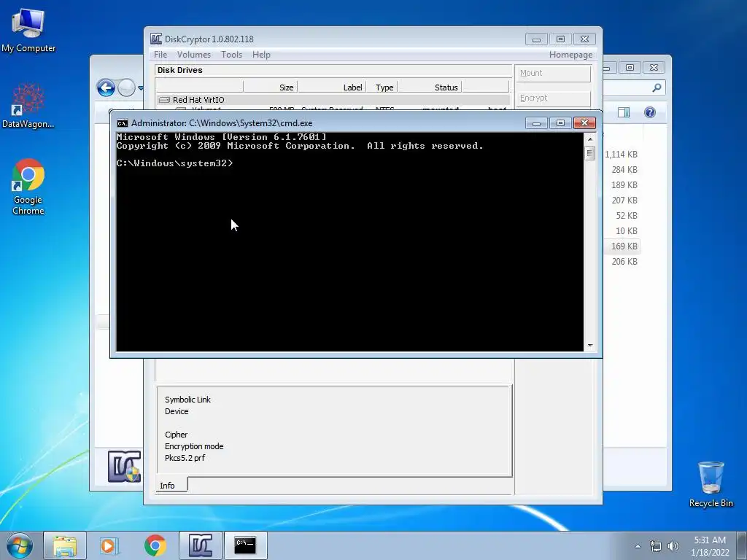Click the Encryption mode info label

[x=194, y=446]
